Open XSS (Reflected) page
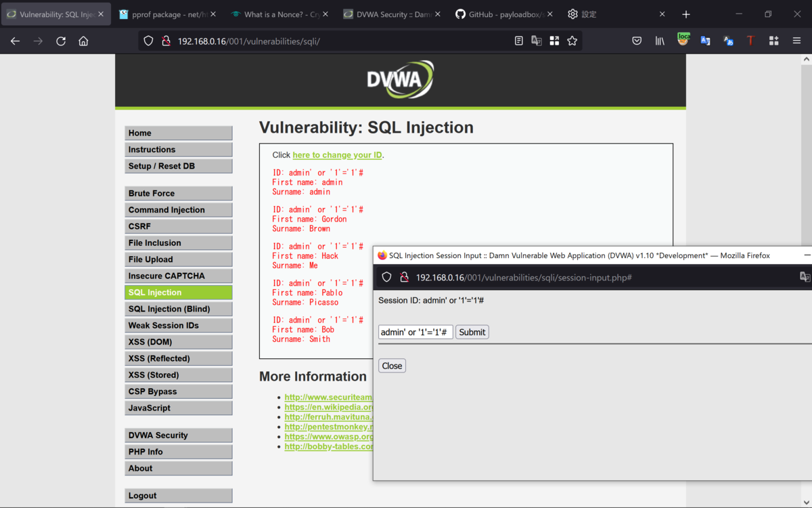Image resolution: width=812 pixels, height=508 pixels. [x=179, y=358]
